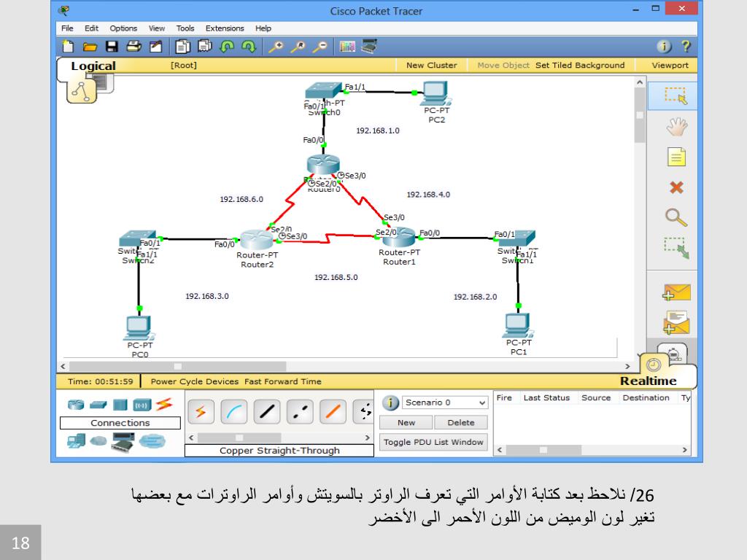Click the Network Information icon in toolbar
Image resolution: width=747 pixels, height=560 pixels.
pos(664,46)
